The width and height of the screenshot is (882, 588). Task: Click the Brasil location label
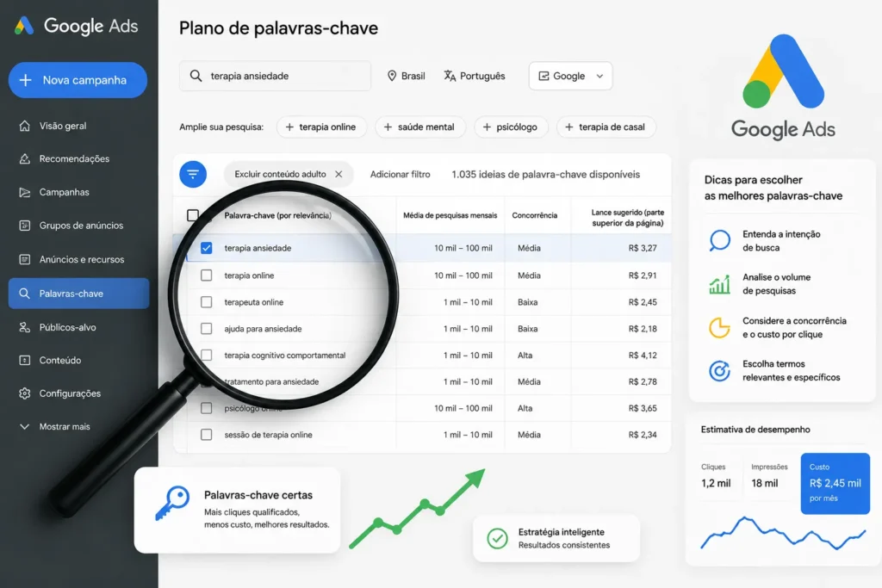coord(413,76)
